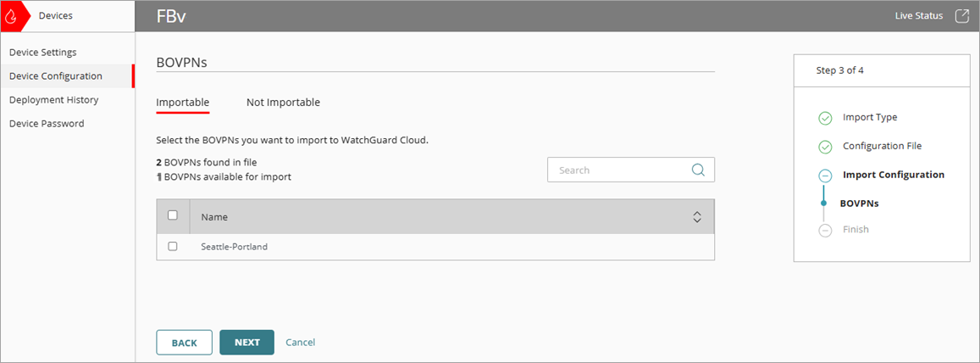Sort the Name column with arrows
The image size is (980, 363).
[697, 217]
